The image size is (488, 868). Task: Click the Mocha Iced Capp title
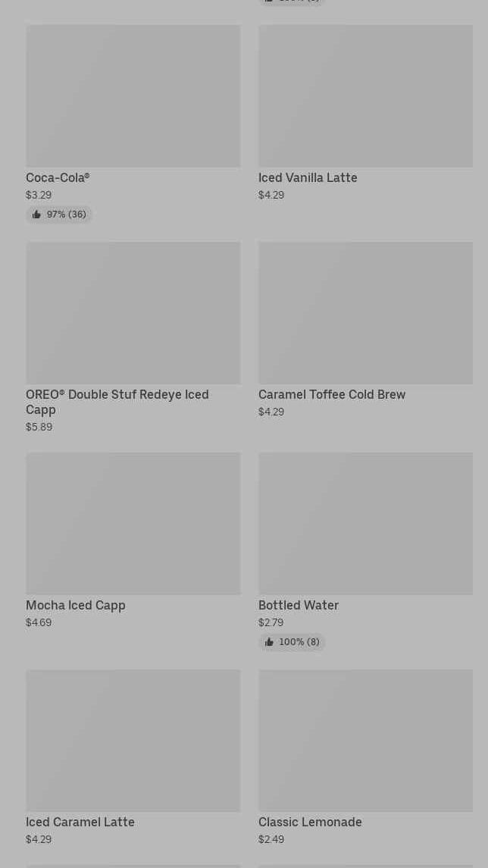coord(76,605)
